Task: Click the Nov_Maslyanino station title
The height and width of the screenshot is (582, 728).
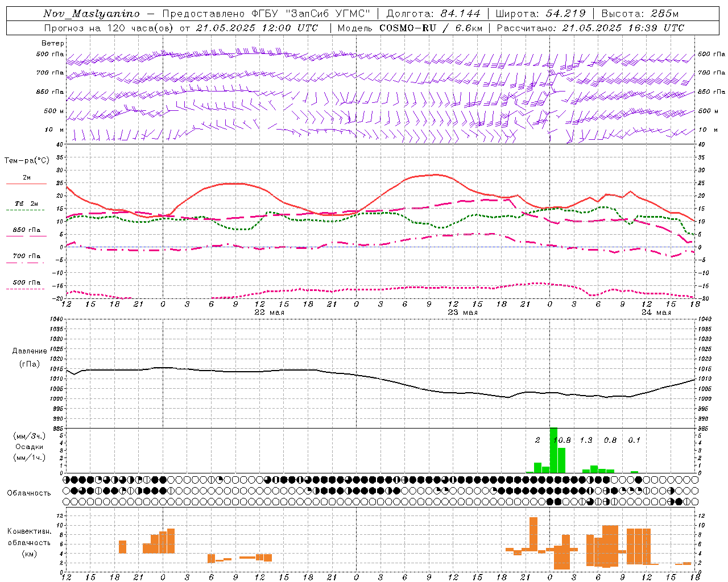Action: pyautogui.click(x=92, y=14)
